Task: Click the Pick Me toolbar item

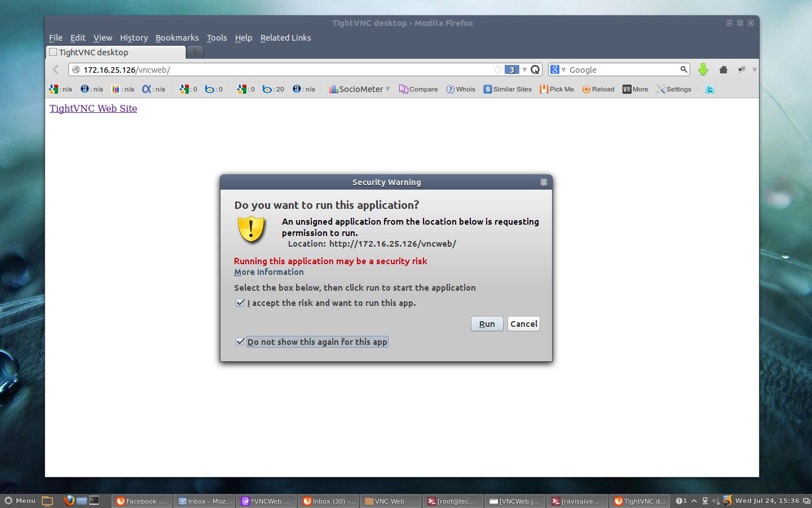Action: point(557,89)
